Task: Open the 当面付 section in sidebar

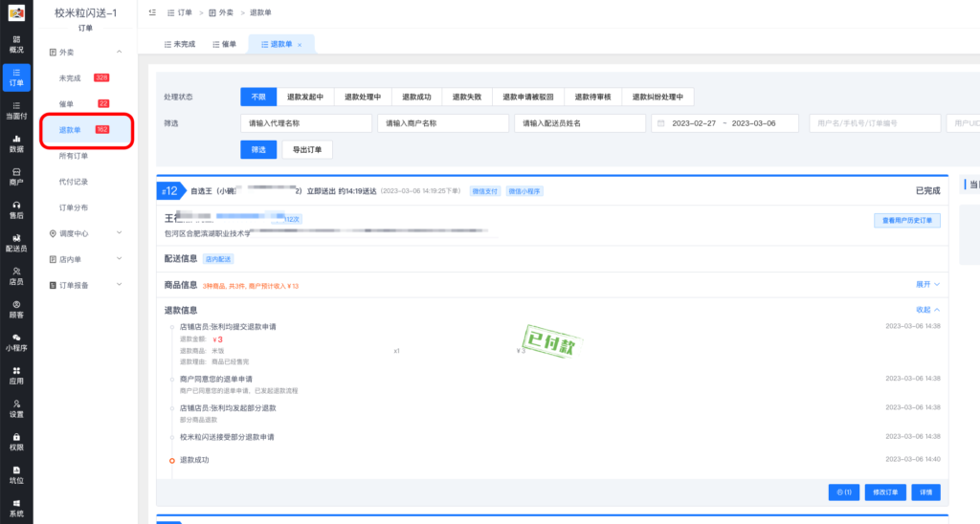Action: coord(16,111)
